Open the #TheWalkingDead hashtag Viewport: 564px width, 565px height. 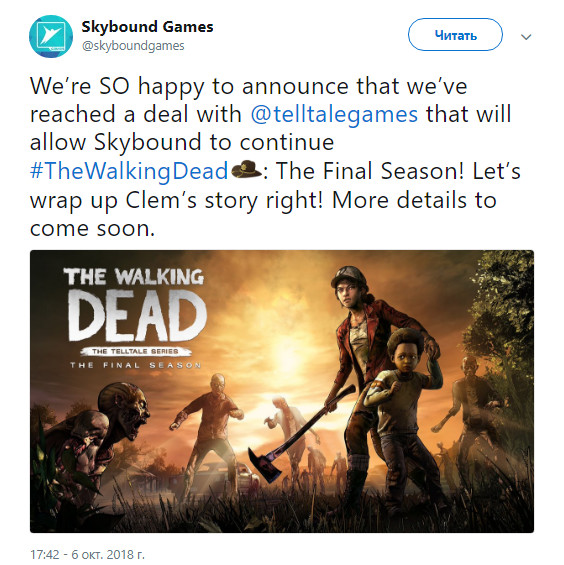tap(129, 171)
